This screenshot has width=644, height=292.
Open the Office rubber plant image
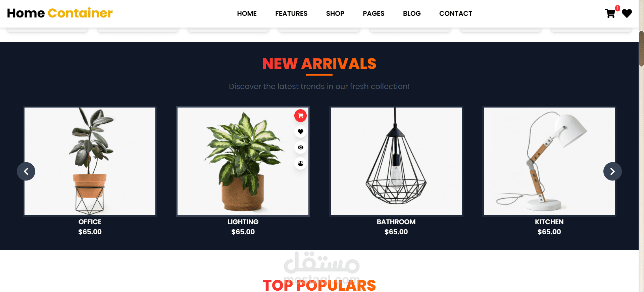click(x=90, y=161)
